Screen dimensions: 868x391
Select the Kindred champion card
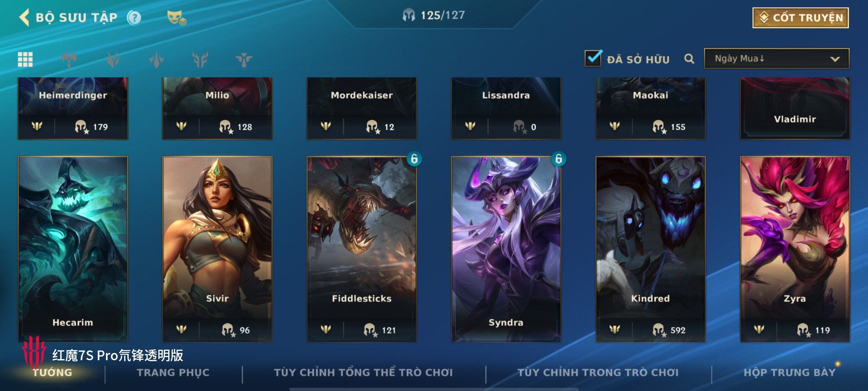[650, 249]
